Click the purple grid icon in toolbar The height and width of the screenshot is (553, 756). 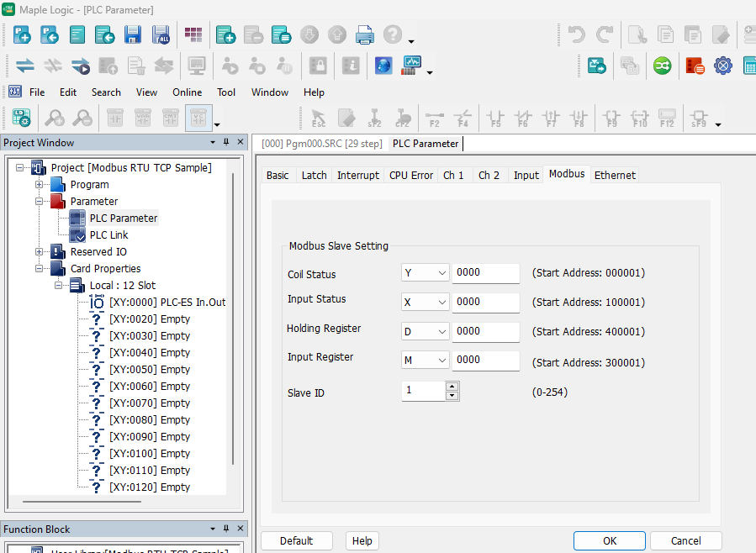[x=193, y=34]
